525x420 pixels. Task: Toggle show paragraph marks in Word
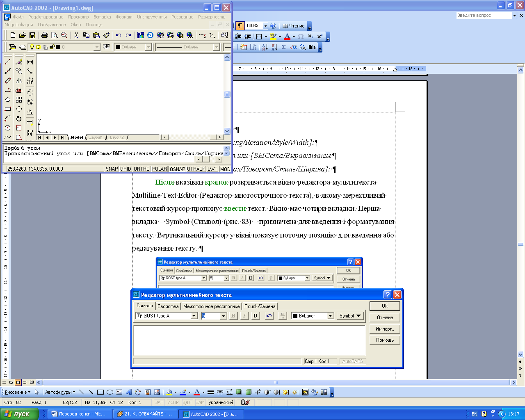click(x=240, y=26)
